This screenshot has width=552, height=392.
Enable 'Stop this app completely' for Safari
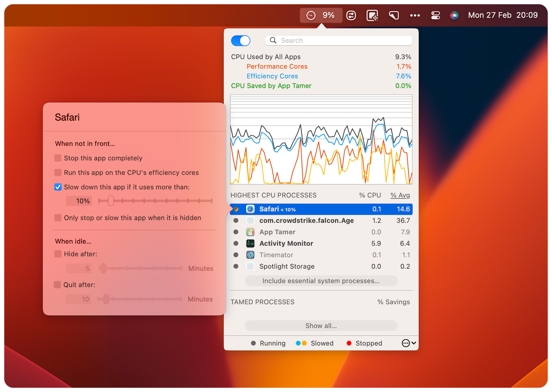click(58, 158)
